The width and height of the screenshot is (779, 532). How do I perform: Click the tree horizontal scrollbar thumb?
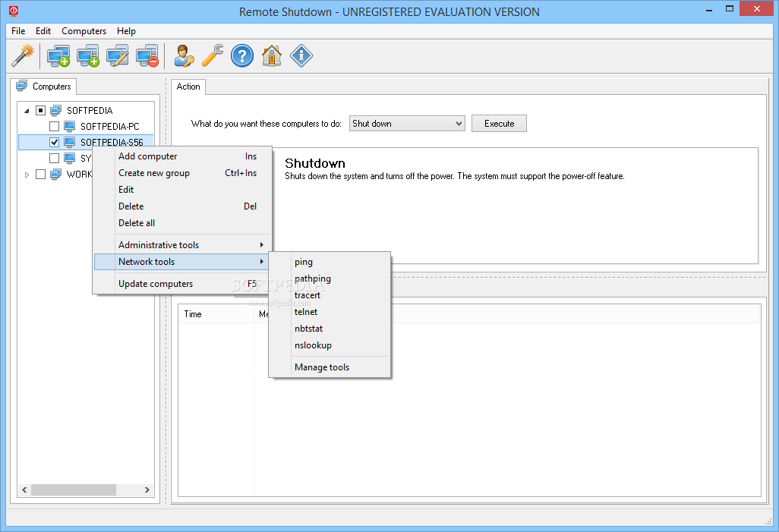tap(74, 490)
